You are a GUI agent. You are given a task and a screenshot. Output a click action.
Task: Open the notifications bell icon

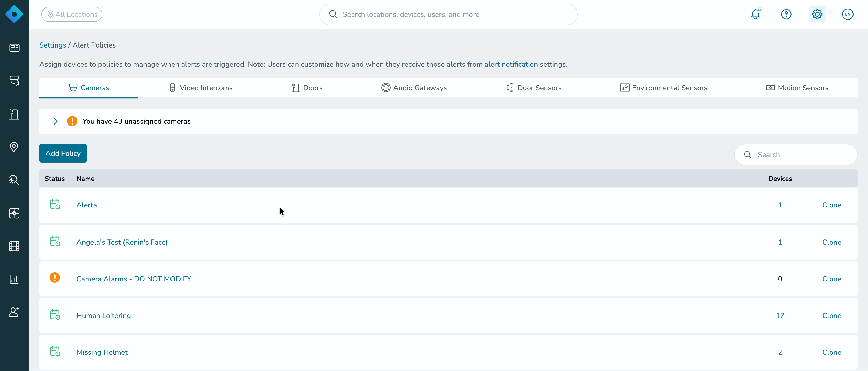coord(755,14)
